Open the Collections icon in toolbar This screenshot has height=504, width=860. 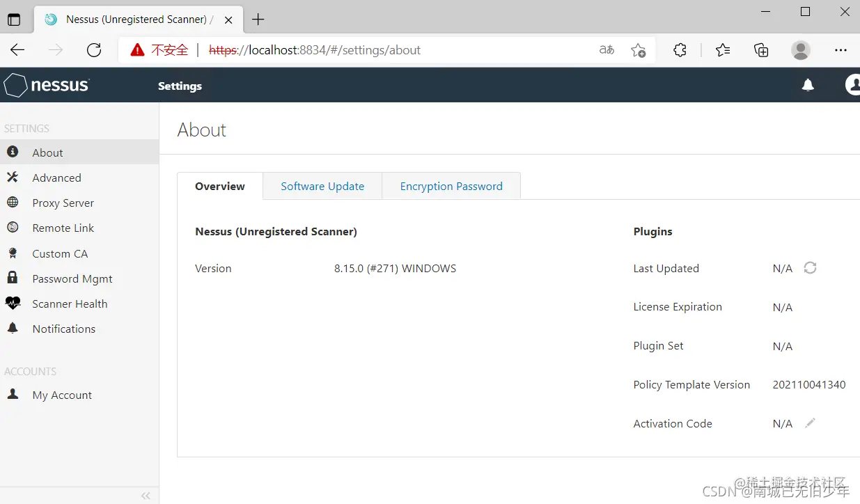761,50
